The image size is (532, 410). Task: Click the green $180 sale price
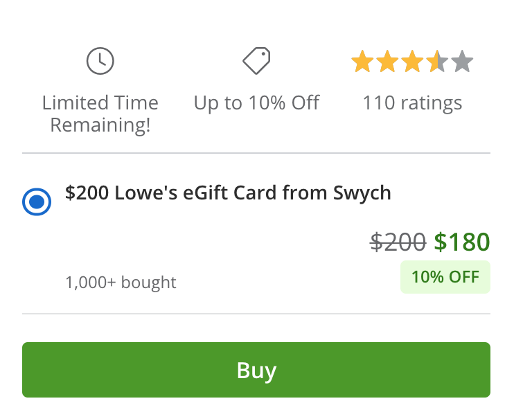(462, 242)
